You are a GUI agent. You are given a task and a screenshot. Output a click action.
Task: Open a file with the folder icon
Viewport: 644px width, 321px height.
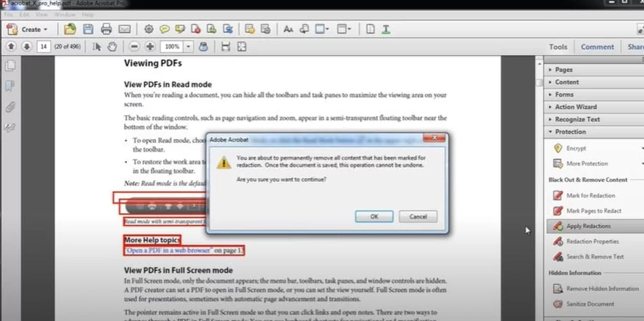pos(71,29)
